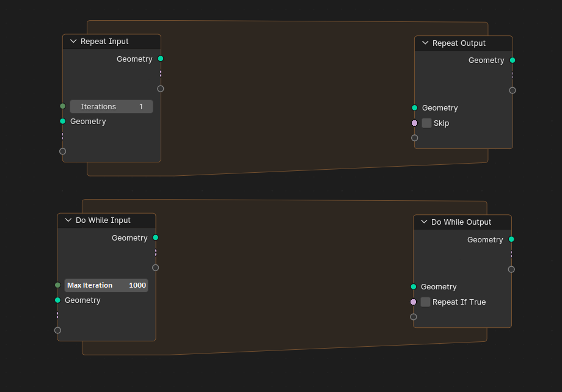The height and width of the screenshot is (392, 562).
Task: Click Do While Input's empty output socket
Action: coord(156,267)
